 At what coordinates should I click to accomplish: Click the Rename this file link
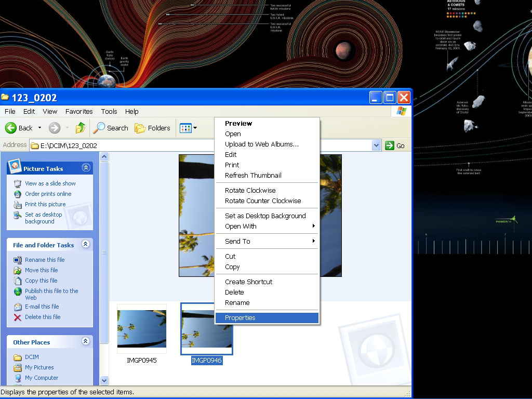pos(45,260)
